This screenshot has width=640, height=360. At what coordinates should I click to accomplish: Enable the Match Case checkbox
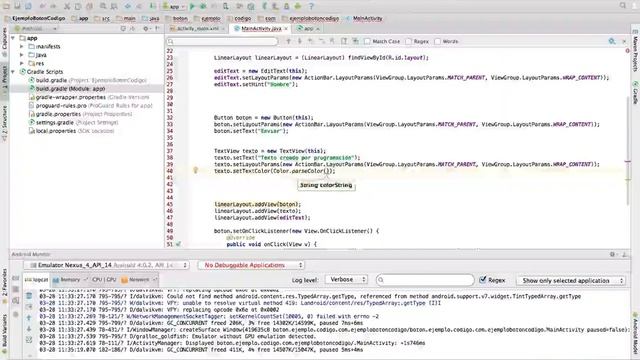[367, 41]
